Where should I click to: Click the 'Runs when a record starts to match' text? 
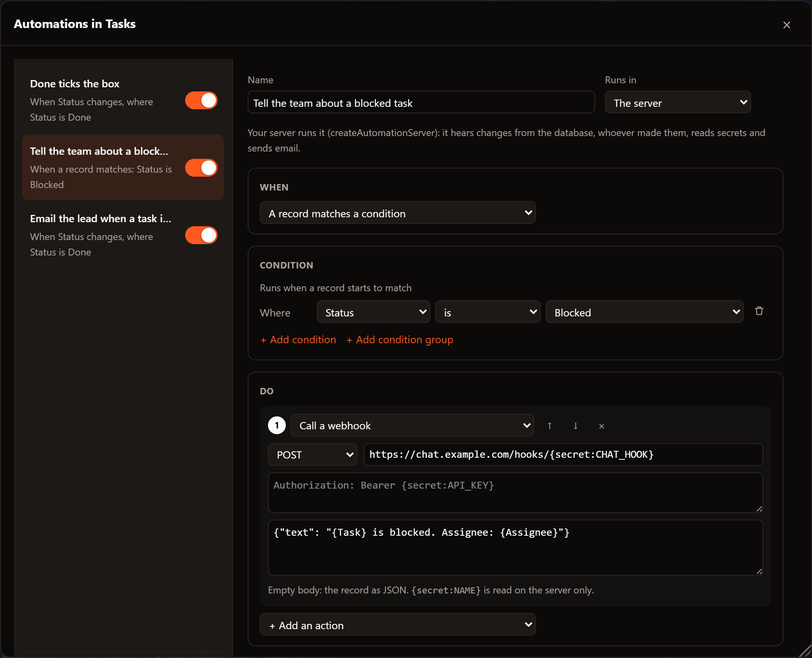pos(335,288)
